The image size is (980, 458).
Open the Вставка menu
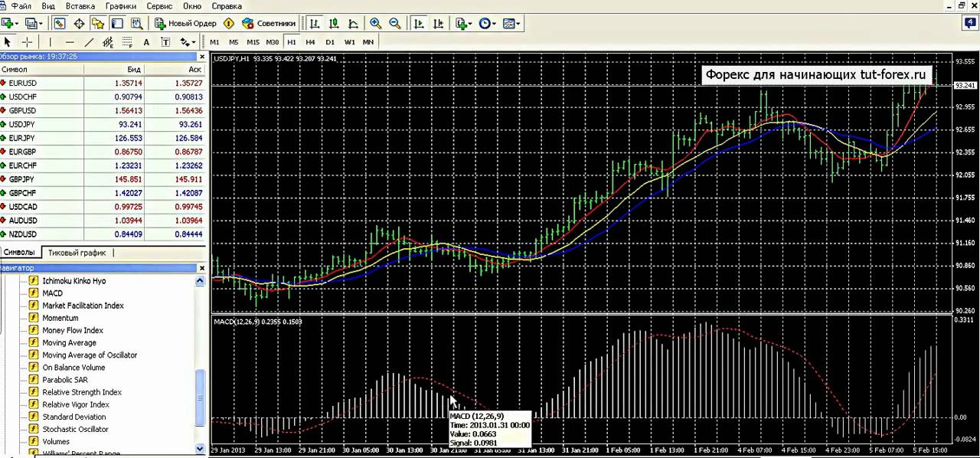coord(80,5)
